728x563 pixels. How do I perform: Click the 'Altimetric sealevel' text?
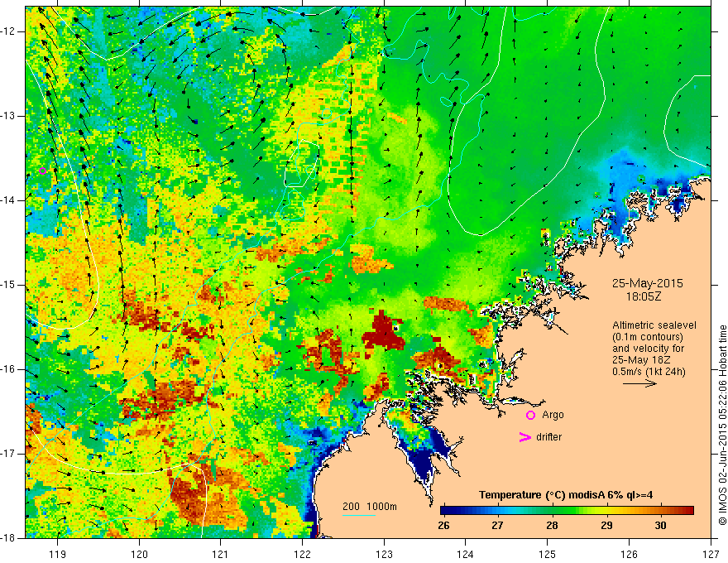(654, 325)
